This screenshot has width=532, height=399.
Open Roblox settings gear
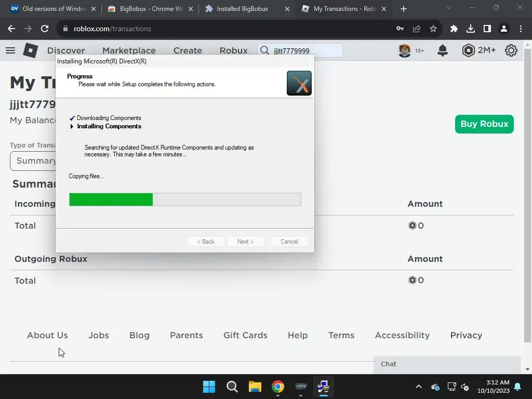(511, 50)
